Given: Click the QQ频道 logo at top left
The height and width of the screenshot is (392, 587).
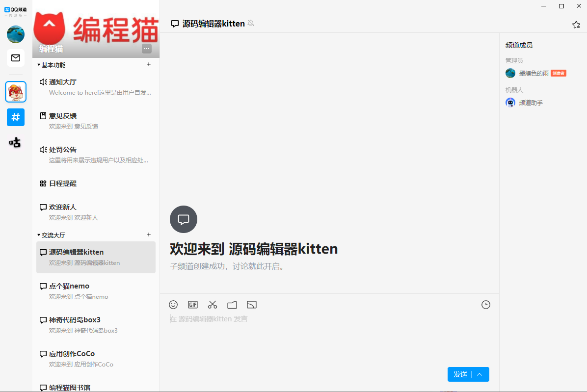Looking at the screenshot, I should point(16,11).
